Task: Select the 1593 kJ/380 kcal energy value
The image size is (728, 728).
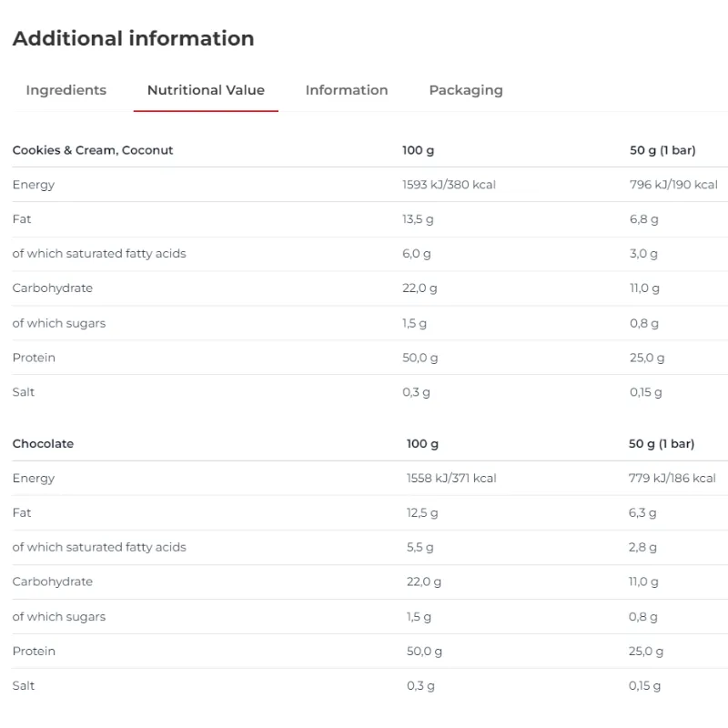Action: point(449,185)
